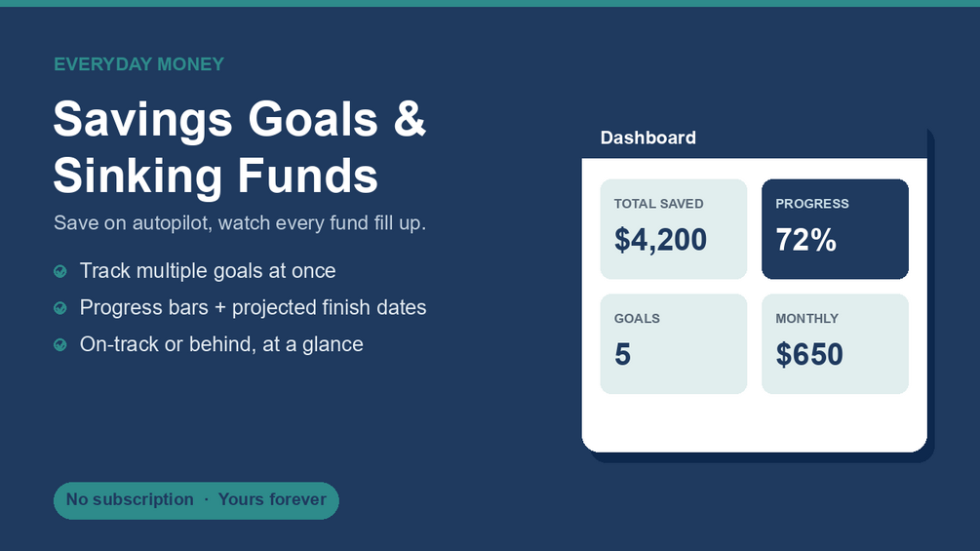
Task: Click the 72% progress value
Action: pos(805,240)
